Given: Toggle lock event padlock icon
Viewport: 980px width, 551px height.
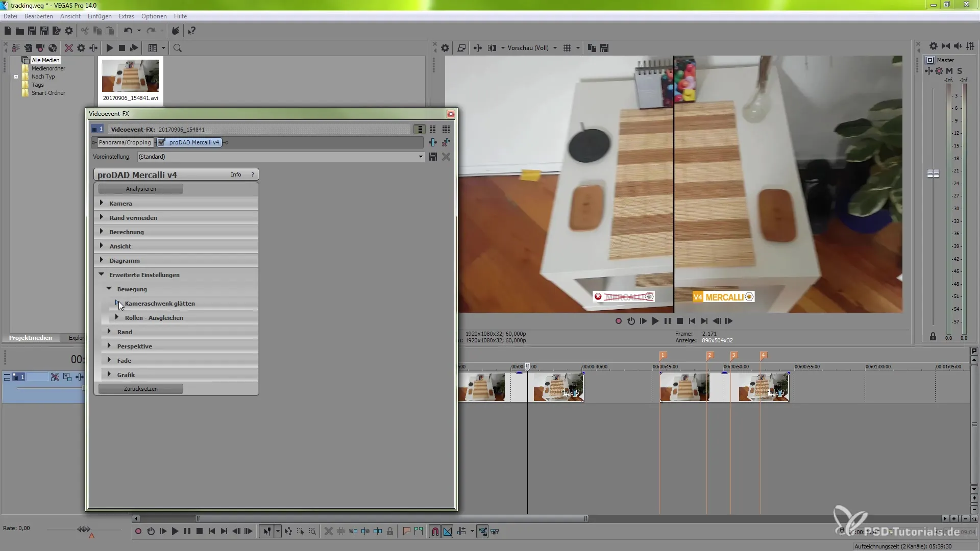Looking at the screenshot, I should pos(390,532).
